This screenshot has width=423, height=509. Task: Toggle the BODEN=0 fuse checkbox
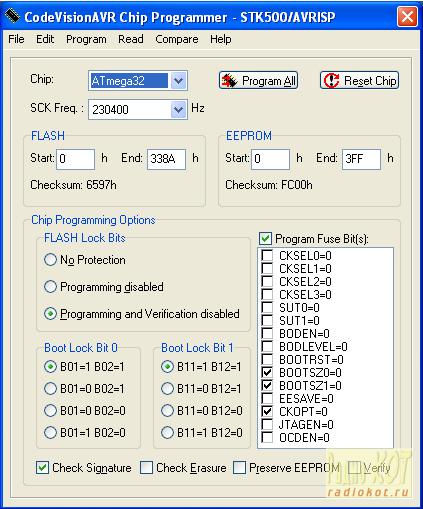267,333
